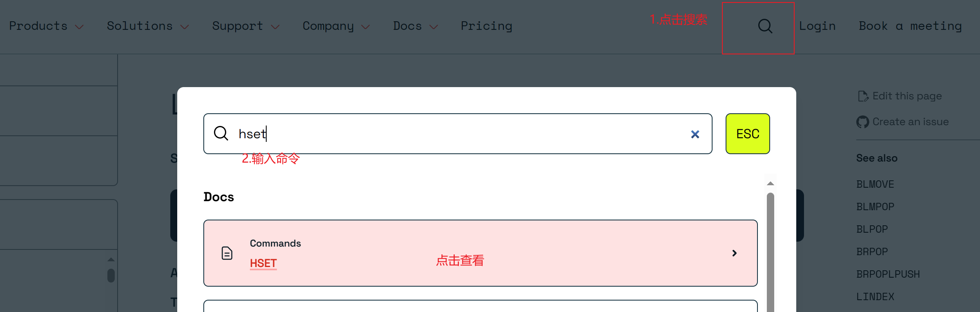Click the Book a meeting button

[x=910, y=26]
